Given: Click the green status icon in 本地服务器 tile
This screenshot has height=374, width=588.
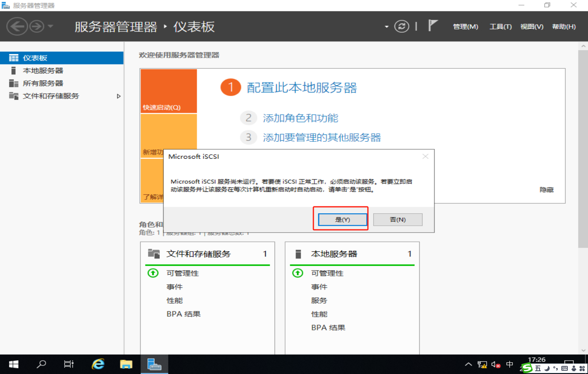Looking at the screenshot, I should (x=298, y=273).
